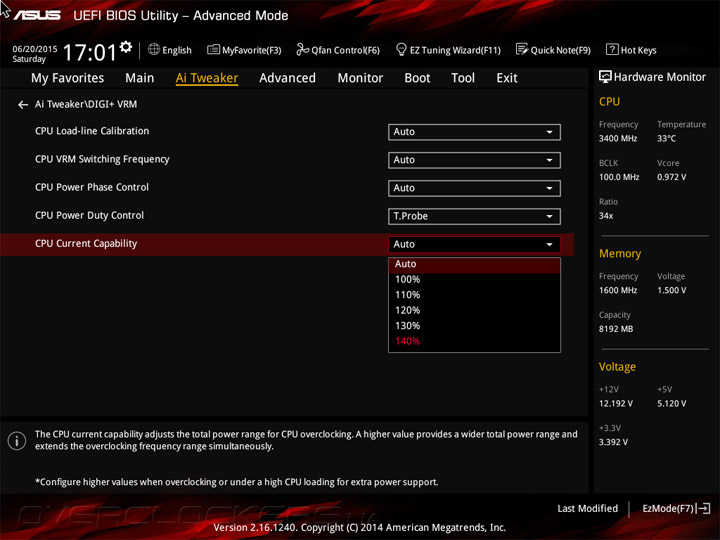Click the +3.3V 3.392 V reading
Viewport: 720px width, 540px height.
(613, 442)
